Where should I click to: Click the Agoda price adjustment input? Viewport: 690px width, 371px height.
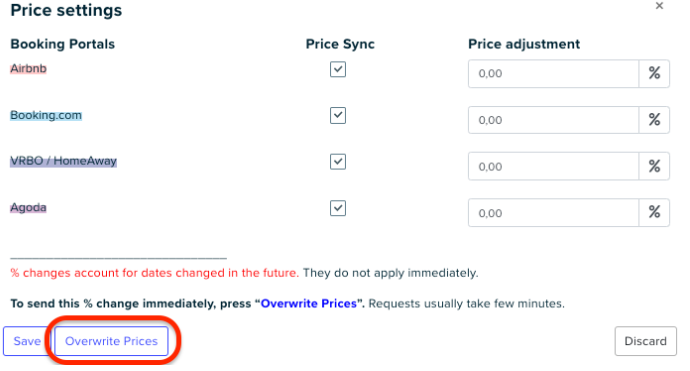point(553,213)
